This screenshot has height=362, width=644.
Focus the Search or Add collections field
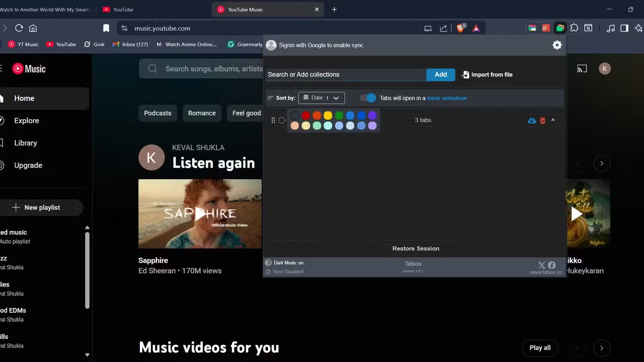(x=346, y=74)
